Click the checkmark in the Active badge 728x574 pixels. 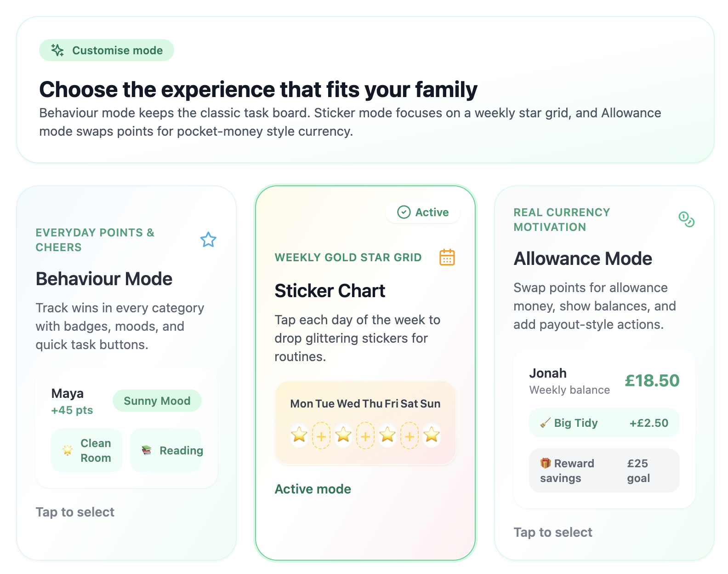pyautogui.click(x=404, y=212)
